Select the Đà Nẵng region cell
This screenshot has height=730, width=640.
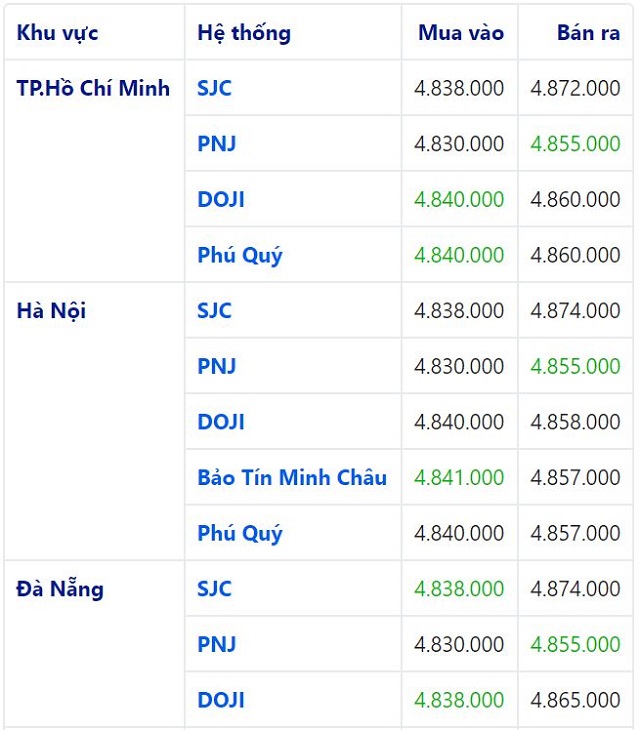60,589
